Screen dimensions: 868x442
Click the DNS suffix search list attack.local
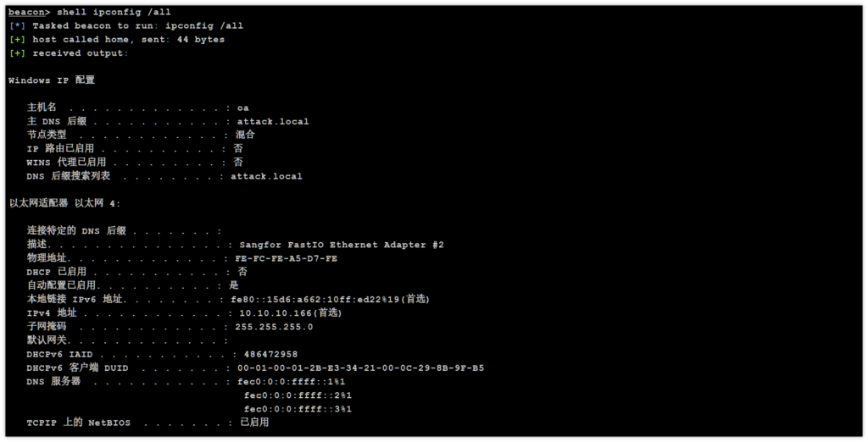(x=266, y=176)
